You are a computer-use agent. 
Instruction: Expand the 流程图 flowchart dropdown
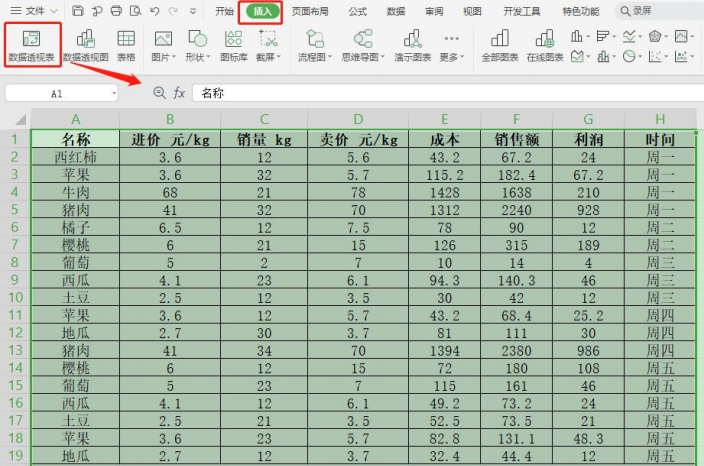pyautogui.click(x=330, y=57)
